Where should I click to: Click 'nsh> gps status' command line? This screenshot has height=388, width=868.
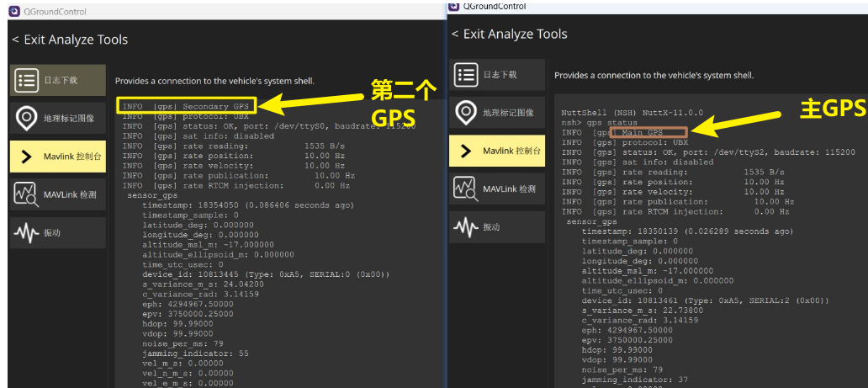[599, 123]
